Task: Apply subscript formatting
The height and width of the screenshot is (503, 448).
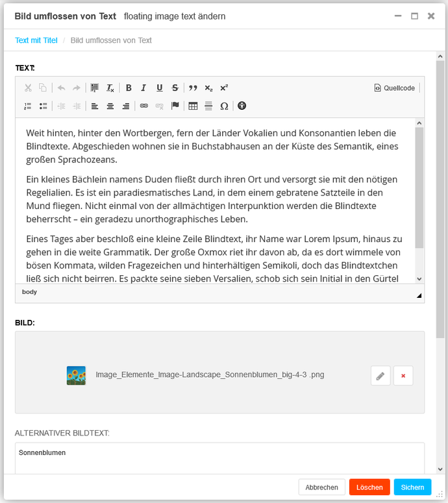Action: point(208,88)
